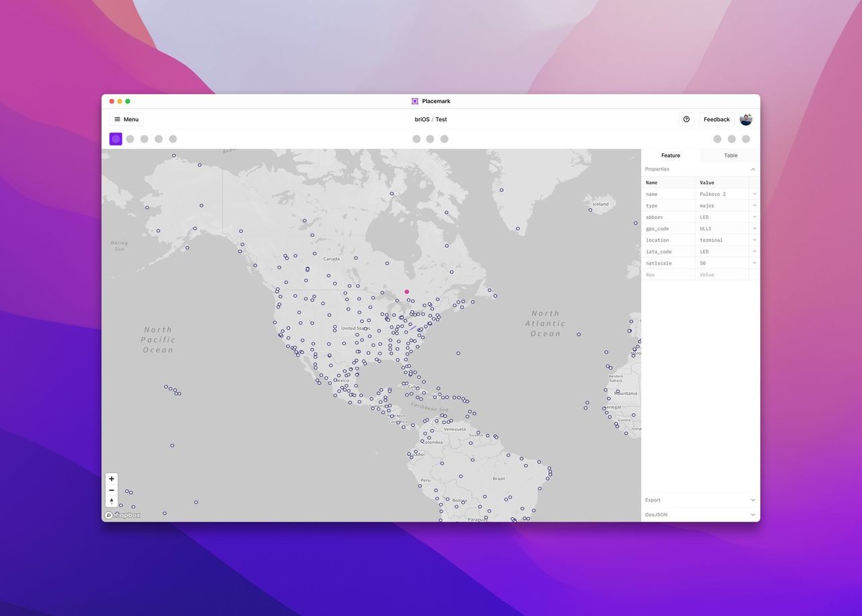
Task: Expand the GeoJSON section
Action: click(x=753, y=515)
